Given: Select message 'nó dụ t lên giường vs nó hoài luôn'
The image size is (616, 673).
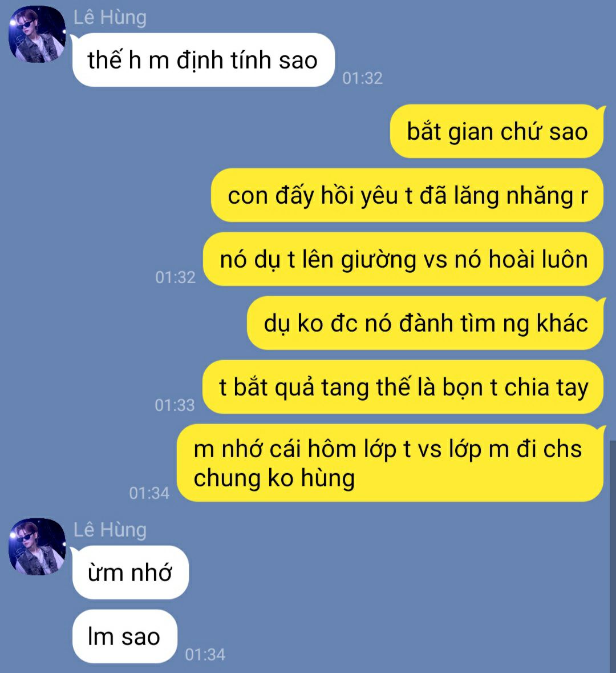Looking at the screenshot, I should [x=404, y=259].
